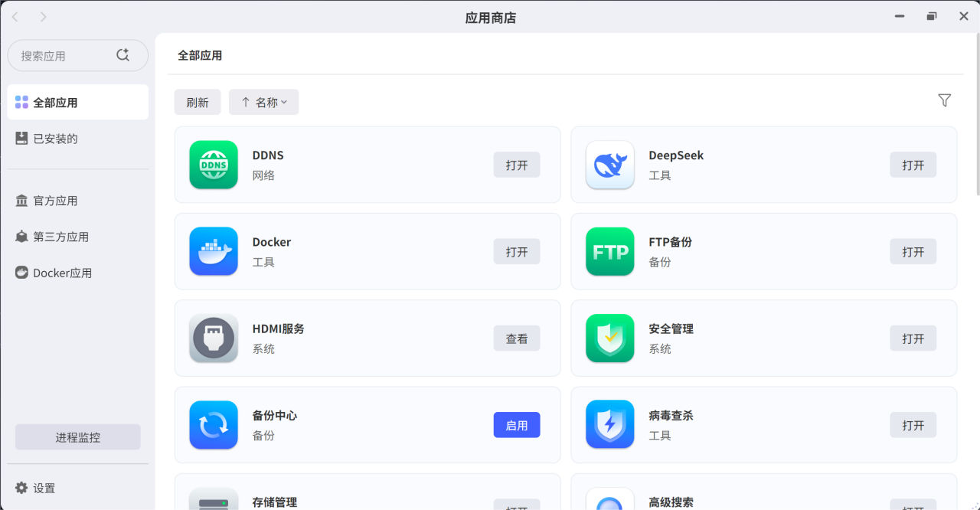This screenshot has width=980, height=510.
Task: Select 已安装的 in the sidebar
Action: [x=55, y=139]
